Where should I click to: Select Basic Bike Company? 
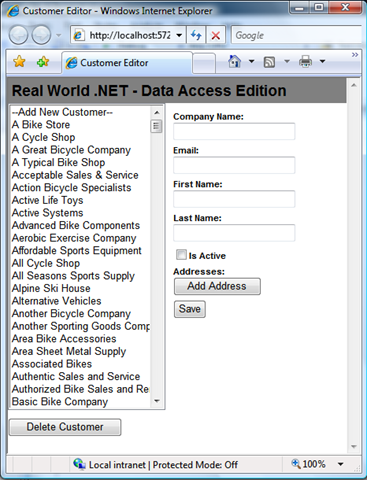(80, 402)
